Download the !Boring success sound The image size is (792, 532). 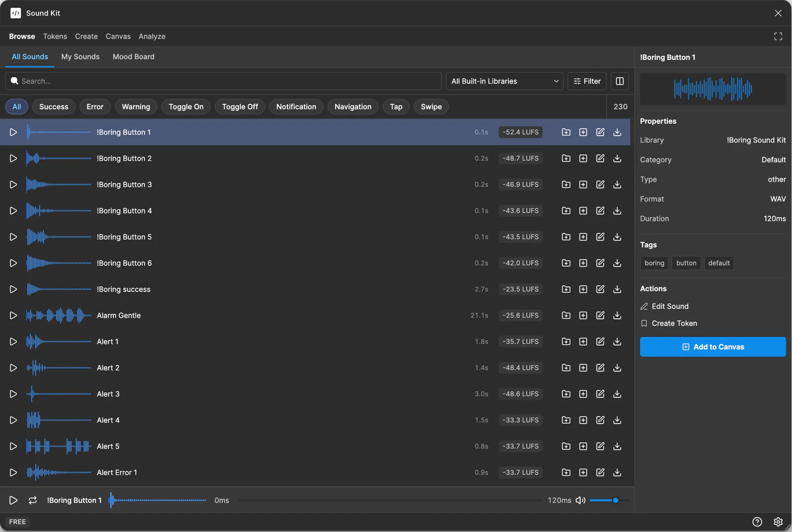617,289
